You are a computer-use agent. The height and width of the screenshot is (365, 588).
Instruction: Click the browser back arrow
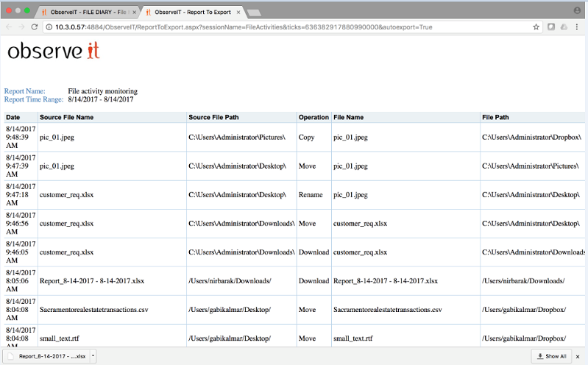8,26
